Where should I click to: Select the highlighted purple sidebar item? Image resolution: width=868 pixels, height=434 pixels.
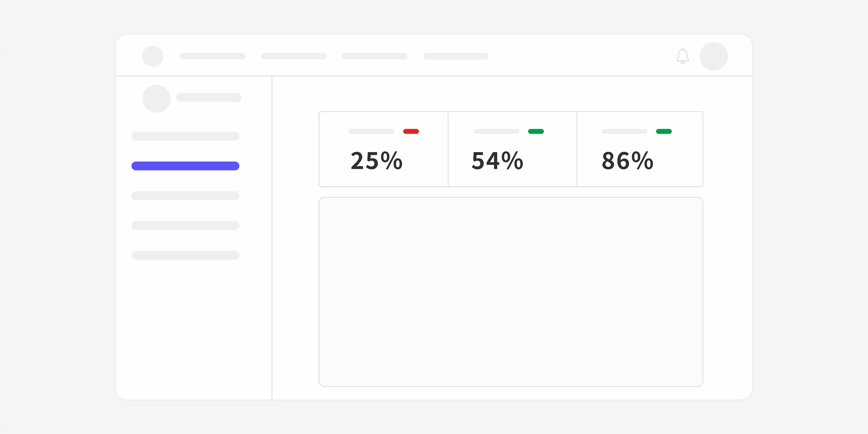[x=185, y=166]
